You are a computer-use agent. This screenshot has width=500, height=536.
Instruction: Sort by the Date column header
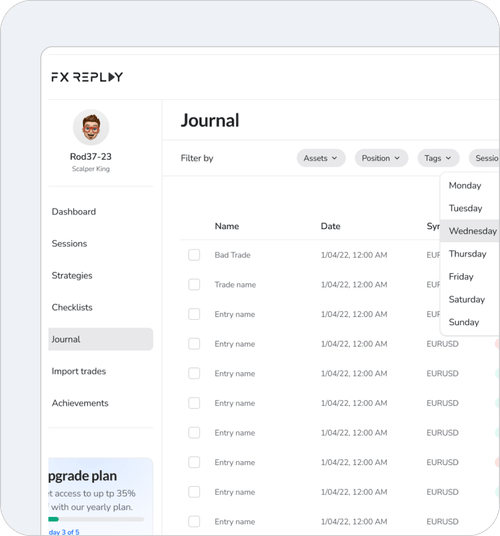click(x=330, y=226)
